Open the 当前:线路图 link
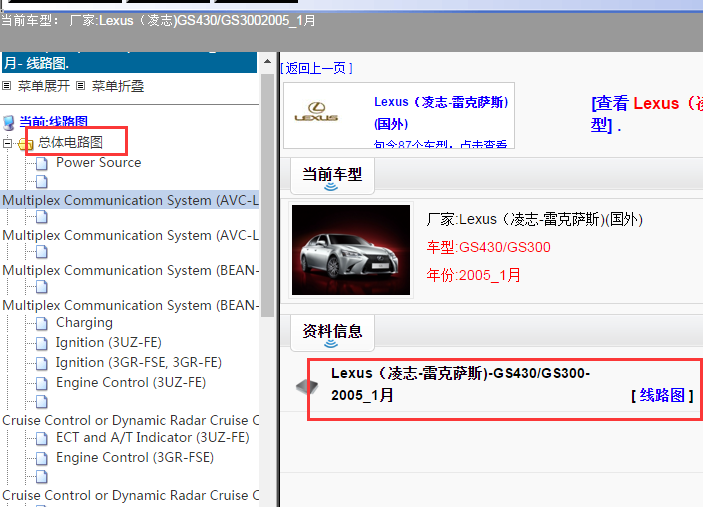Screen dimensions: 703x507 53,121
